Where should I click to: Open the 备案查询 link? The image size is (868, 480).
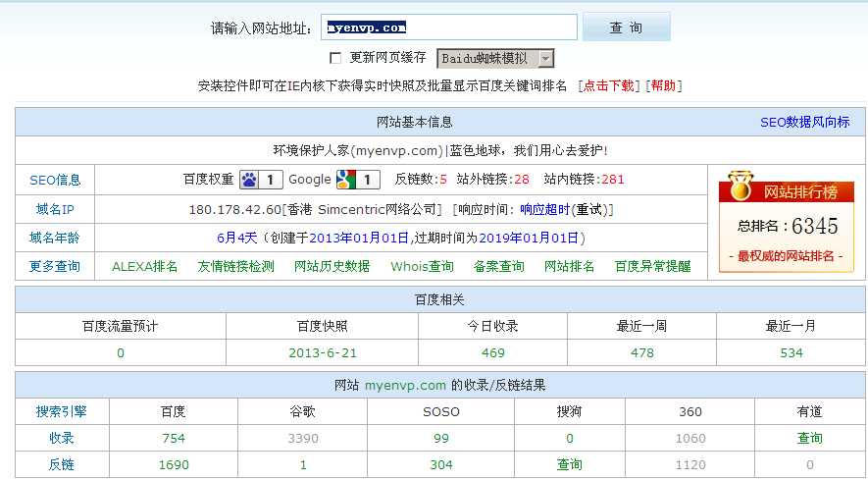point(499,266)
